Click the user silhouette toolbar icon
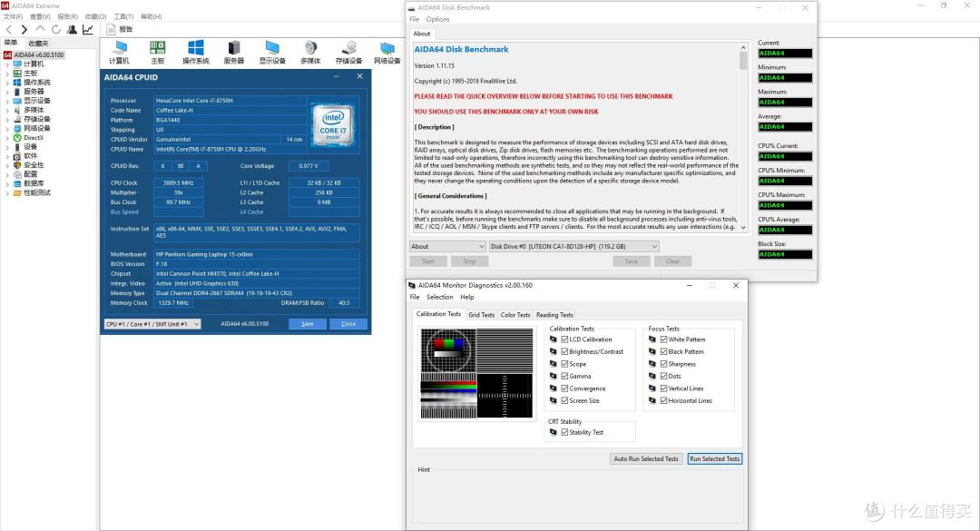The width and height of the screenshot is (980, 531). tap(72, 29)
